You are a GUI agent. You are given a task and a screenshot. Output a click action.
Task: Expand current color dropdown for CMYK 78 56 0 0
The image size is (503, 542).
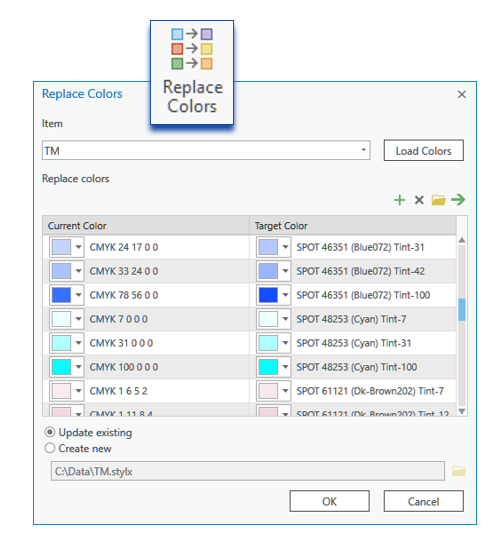(78, 295)
